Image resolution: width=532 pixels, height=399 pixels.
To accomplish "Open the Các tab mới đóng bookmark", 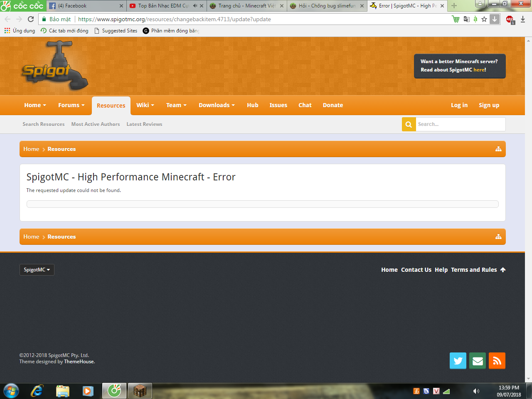I will 64,31.
